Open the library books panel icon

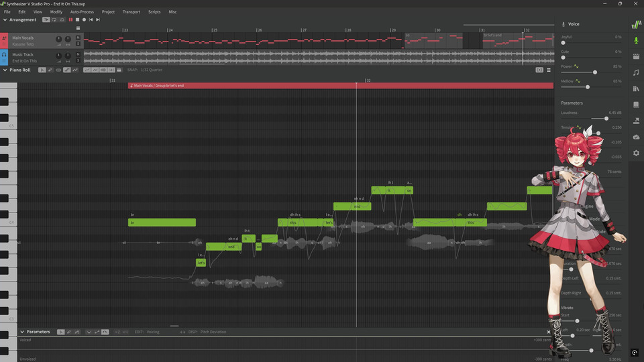636,88
